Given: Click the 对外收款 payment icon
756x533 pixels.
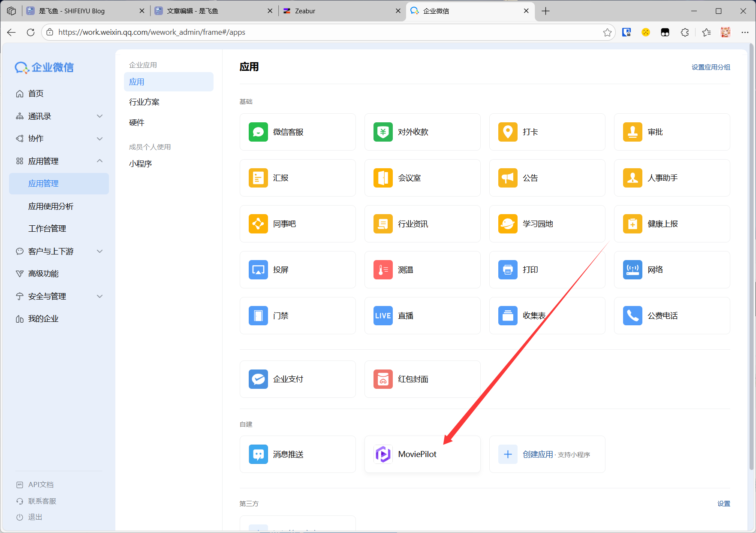Looking at the screenshot, I should (x=383, y=132).
